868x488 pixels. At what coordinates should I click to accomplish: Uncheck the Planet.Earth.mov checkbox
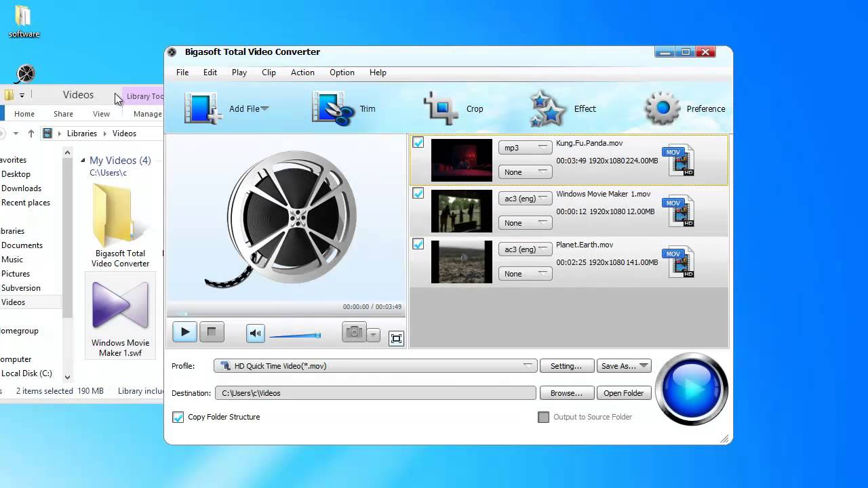pos(418,244)
